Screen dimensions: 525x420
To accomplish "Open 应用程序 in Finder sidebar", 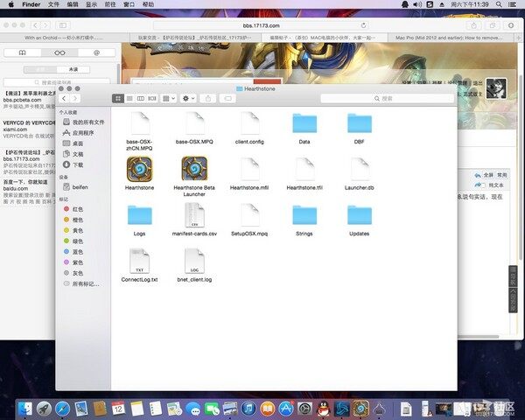I will point(79,133).
